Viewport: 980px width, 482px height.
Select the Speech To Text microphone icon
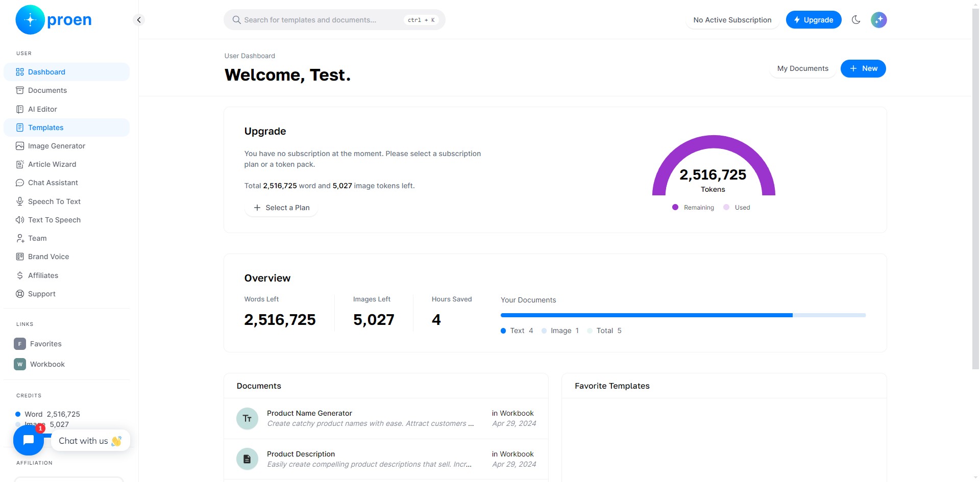coord(20,201)
